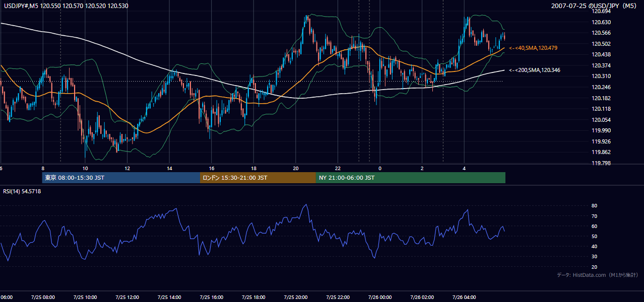Click price axis value 120.502

click(x=601, y=44)
